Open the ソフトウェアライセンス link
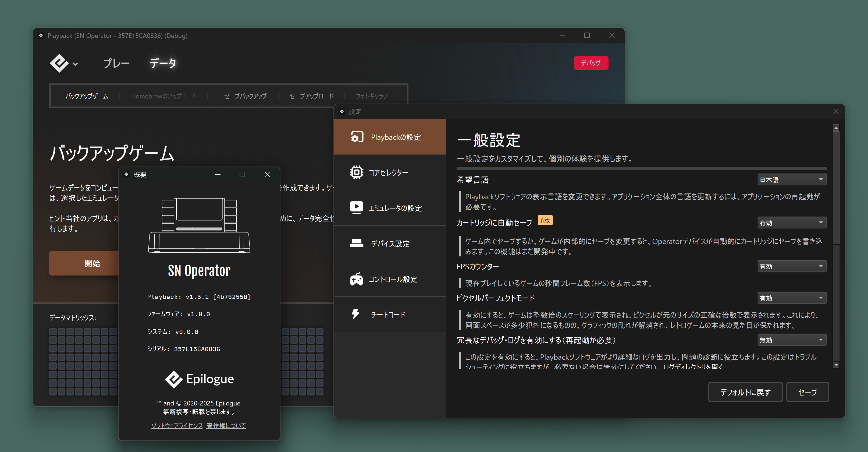The width and height of the screenshot is (868, 452). (x=177, y=426)
